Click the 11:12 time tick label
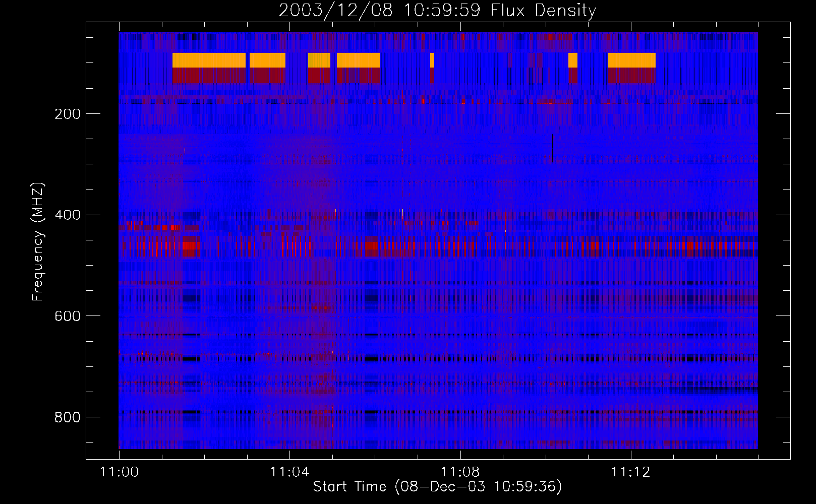The width and height of the screenshot is (816, 504). pos(630,472)
